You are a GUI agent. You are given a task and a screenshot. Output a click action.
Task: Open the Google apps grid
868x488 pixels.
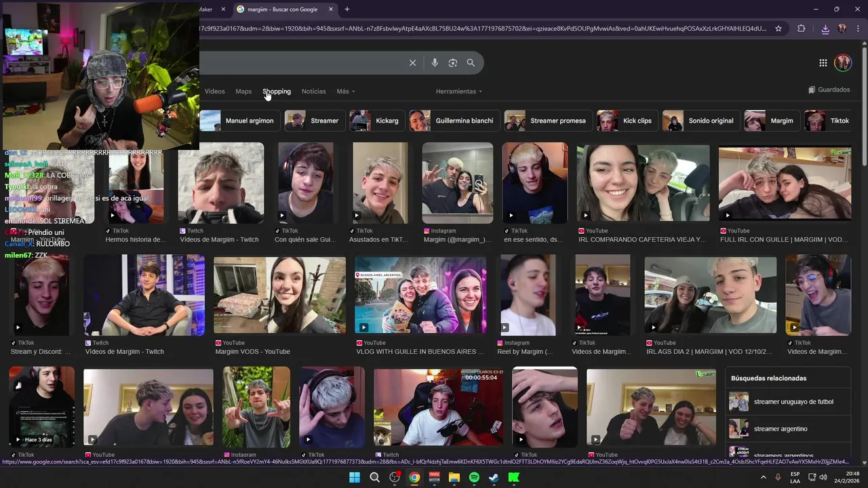823,63
